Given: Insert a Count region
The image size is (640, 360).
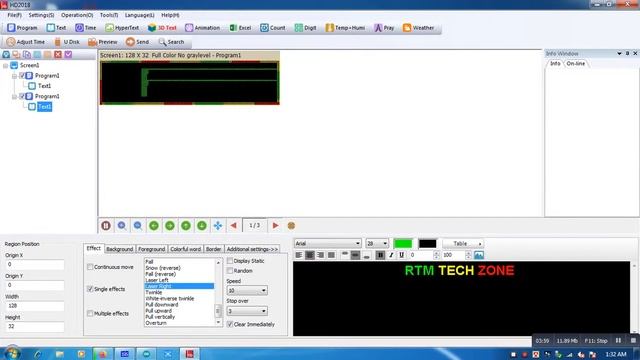Looking at the screenshot, I should [273, 28].
